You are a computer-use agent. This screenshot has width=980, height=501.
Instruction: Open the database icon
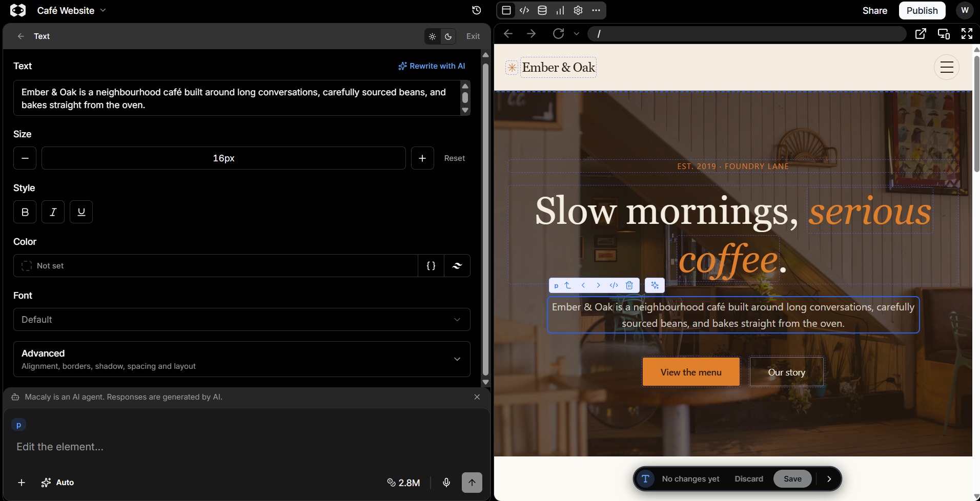pos(542,10)
